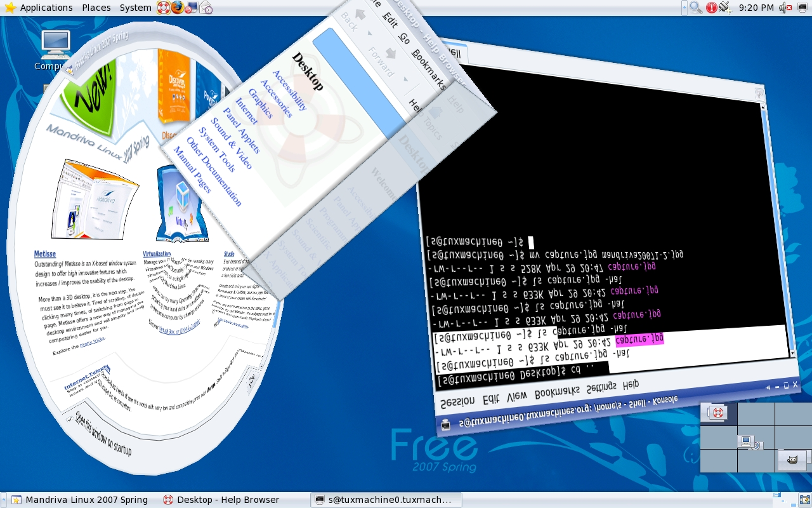Select the GIMP window in the pager
812x508 pixels.
click(792, 459)
